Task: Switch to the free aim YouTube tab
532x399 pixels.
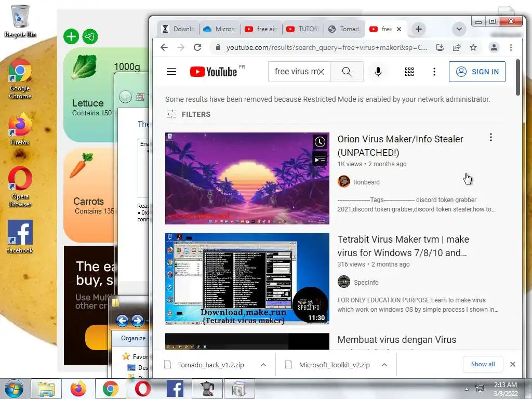Action: [x=261, y=29]
